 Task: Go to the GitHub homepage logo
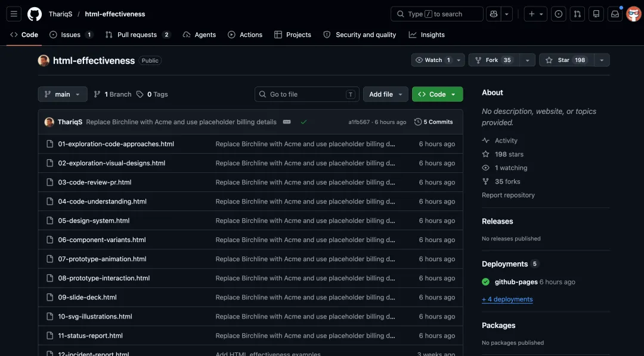click(x=35, y=14)
